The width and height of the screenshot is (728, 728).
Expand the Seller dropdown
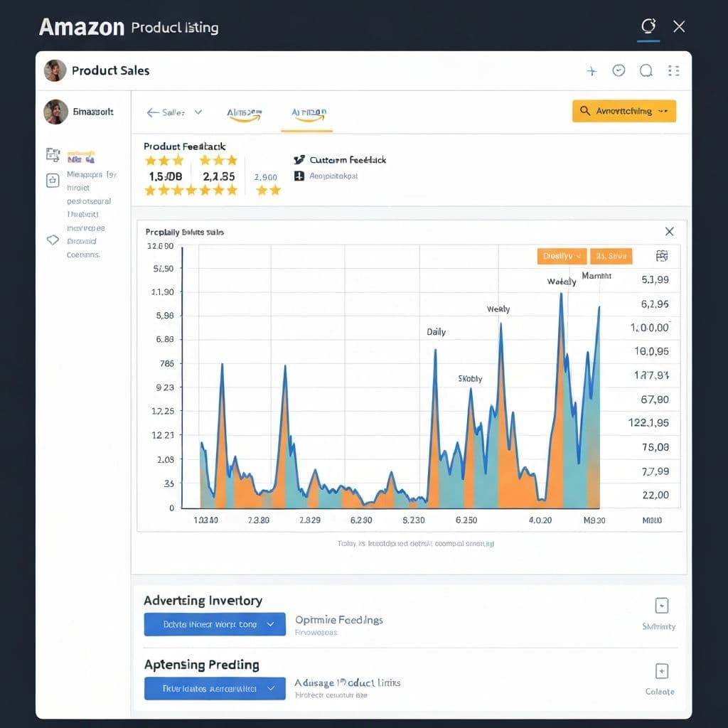coord(197,112)
